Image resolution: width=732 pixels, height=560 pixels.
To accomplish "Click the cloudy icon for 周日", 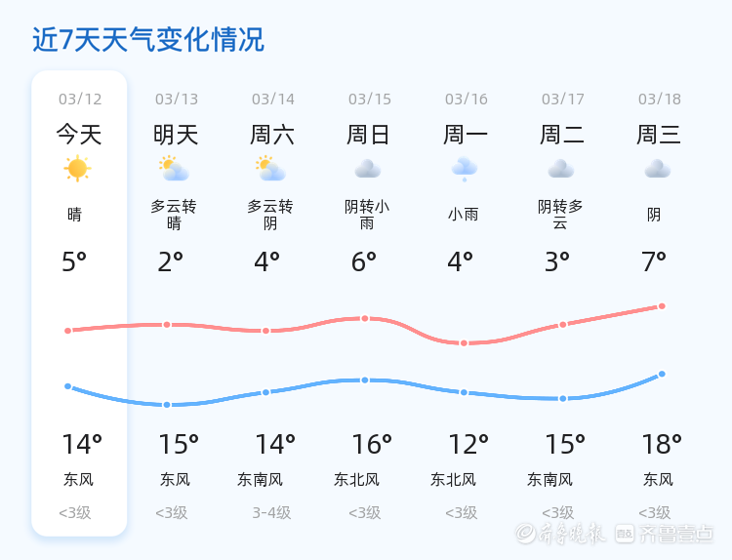I will click(368, 169).
